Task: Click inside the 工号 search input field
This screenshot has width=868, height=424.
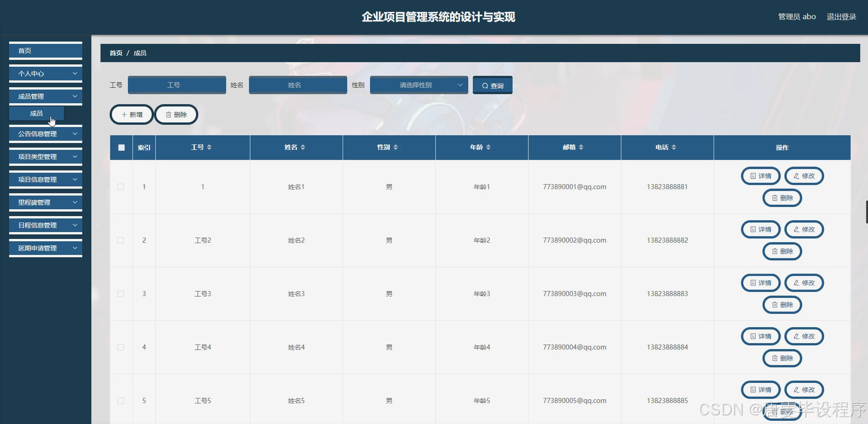Action: (177, 85)
